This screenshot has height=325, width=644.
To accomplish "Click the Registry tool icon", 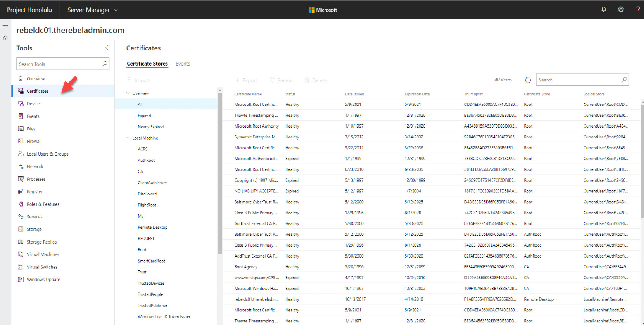I will (x=21, y=192).
